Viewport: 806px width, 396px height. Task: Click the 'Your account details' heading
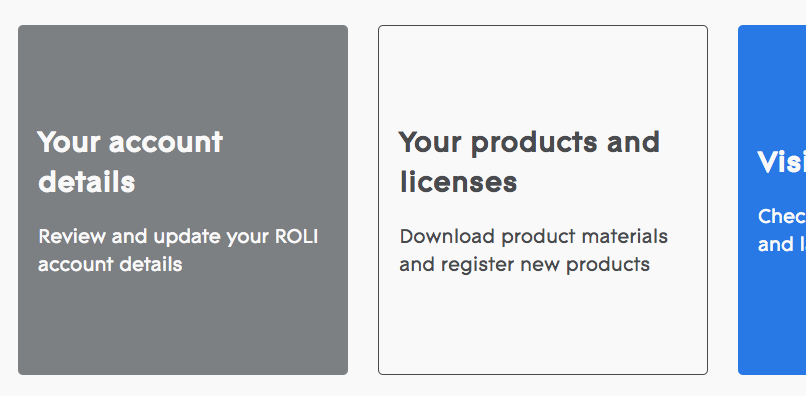pos(130,161)
